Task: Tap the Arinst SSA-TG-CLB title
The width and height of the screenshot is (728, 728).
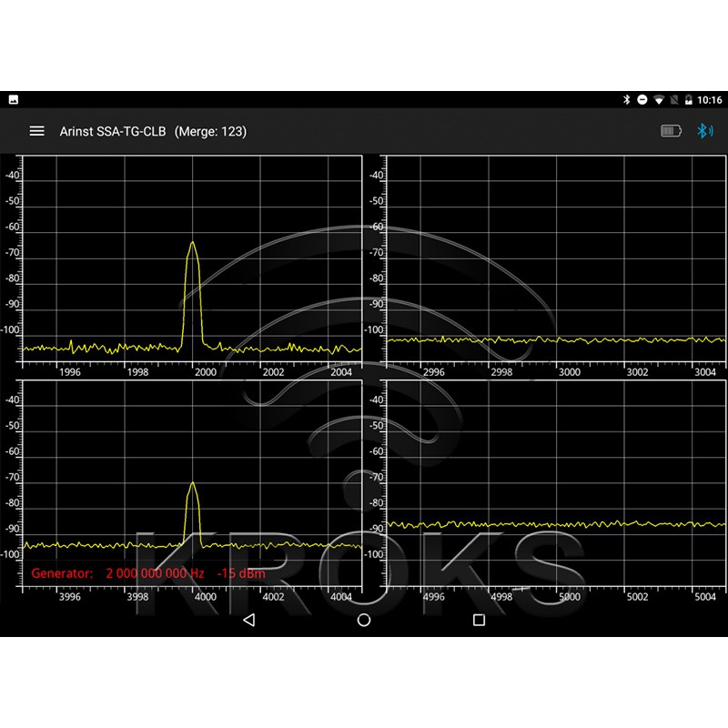Action: coord(113,131)
